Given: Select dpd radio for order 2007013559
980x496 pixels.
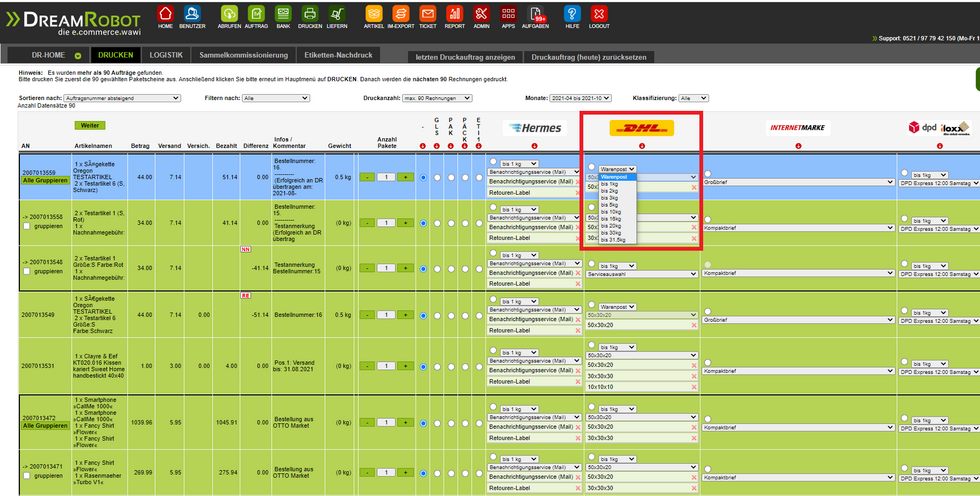Looking at the screenshot, I should tap(904, 172).
